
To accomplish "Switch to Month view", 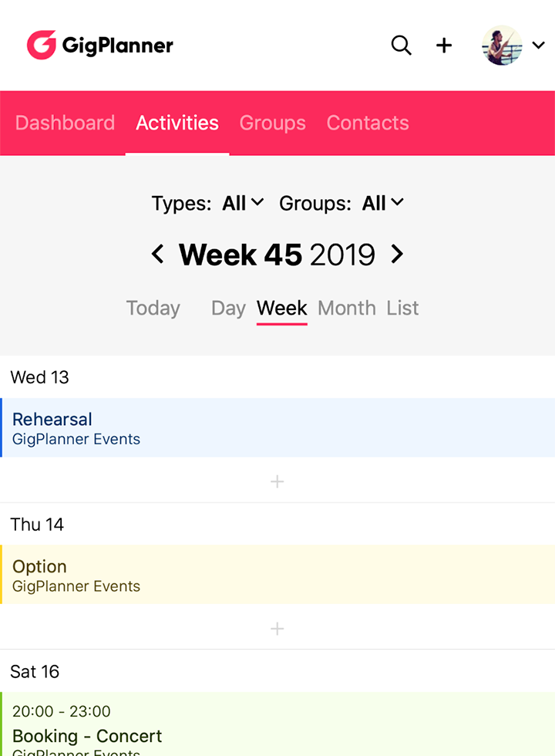I will click(347, 308).
